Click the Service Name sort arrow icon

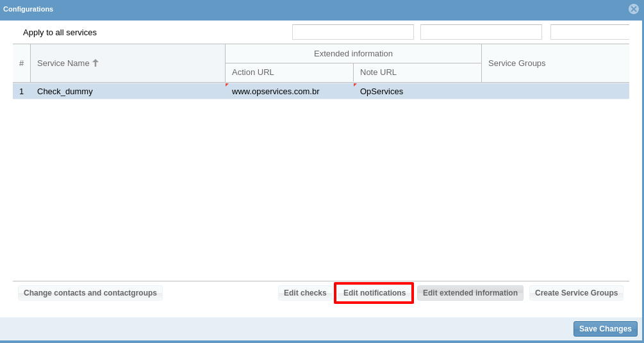95,63
